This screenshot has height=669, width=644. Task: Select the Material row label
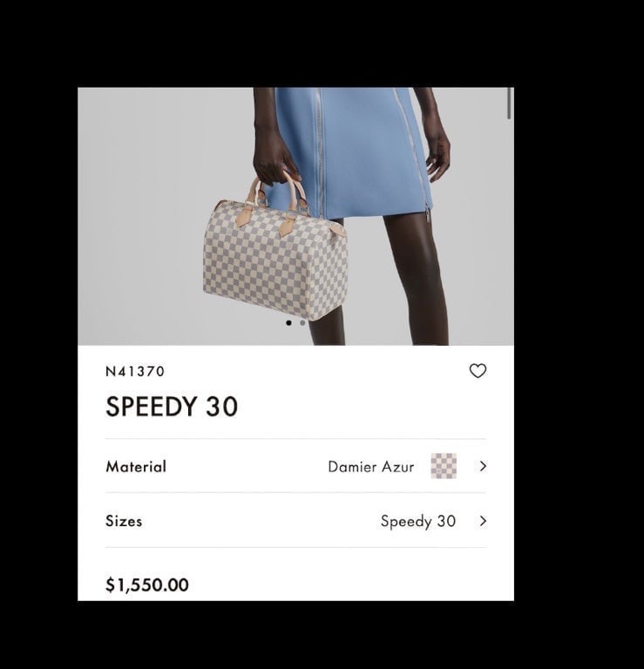coord(136,466)
